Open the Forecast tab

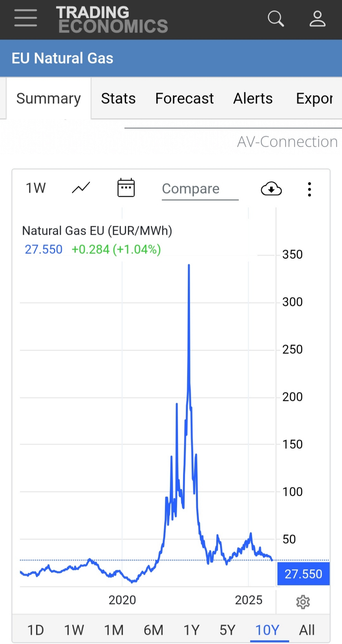(184, 99)
